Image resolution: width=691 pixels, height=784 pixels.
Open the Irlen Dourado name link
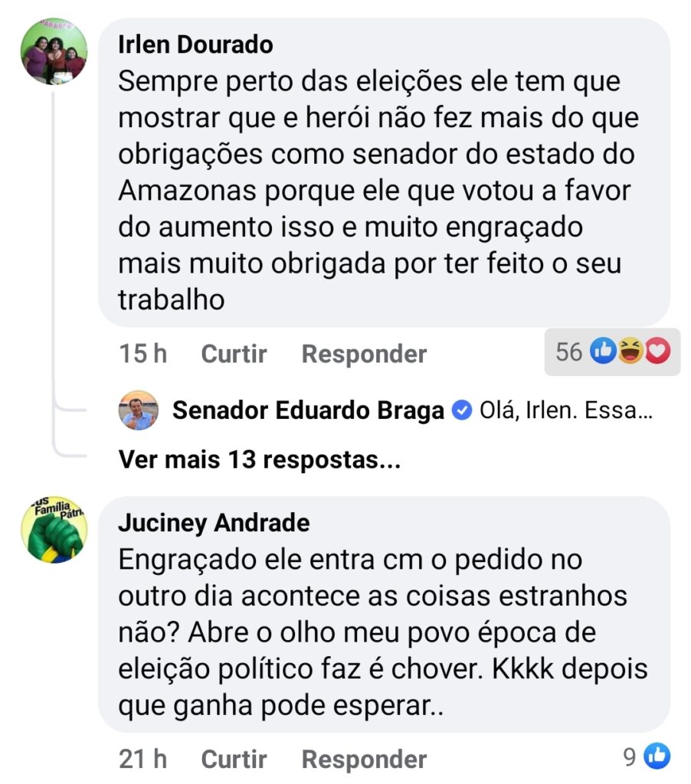pyautogui.click(x=195, y=44)
